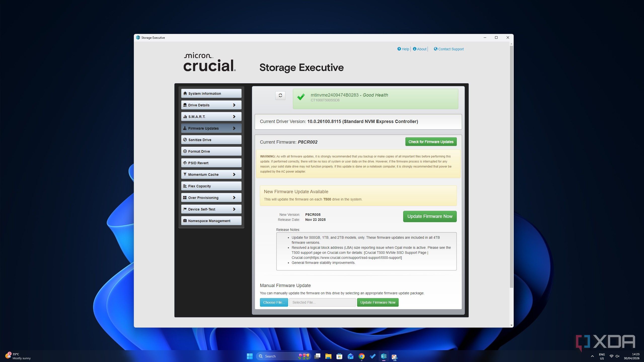Click the Choose File button
This screenshot has width=644, height=362.
[274, 302]
